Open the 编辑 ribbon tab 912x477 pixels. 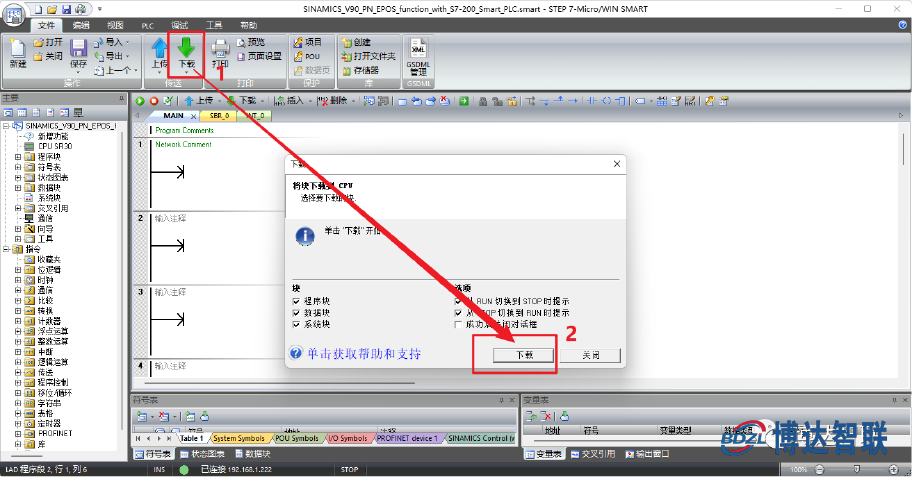(x=81, y=25)
